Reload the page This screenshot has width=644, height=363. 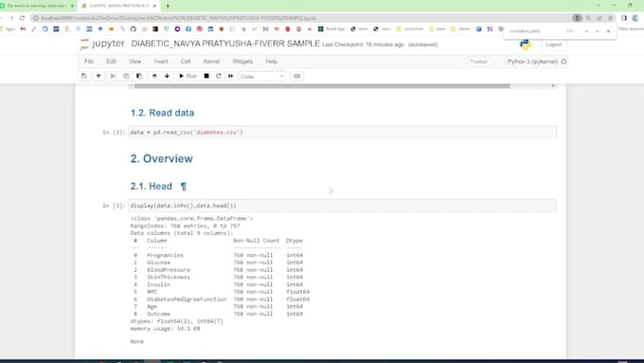[x=22, y=18]
